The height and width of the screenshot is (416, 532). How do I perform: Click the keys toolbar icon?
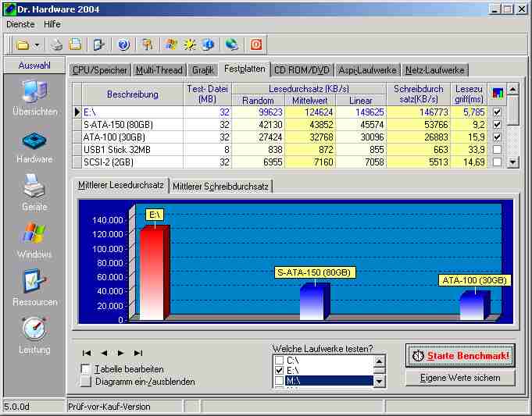pyautogui.click(x=147, y=44)
